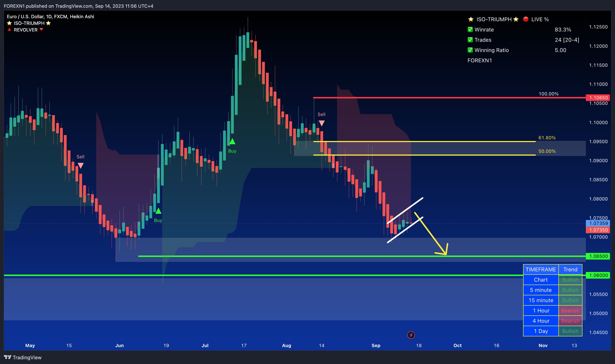The image size is (615, 364).
Task: Click the 50.00% Fibonacci level label
Action: [547, 151]
